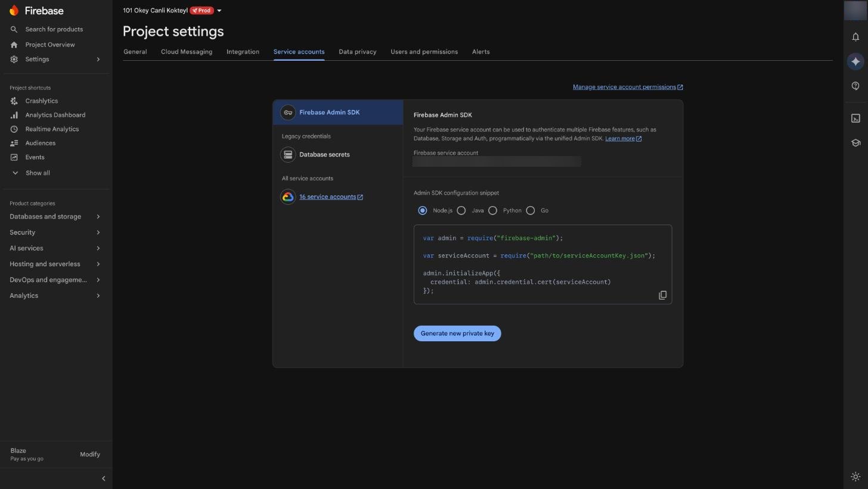Copy the Admin SDK code snippet

[x=662, y=295]
